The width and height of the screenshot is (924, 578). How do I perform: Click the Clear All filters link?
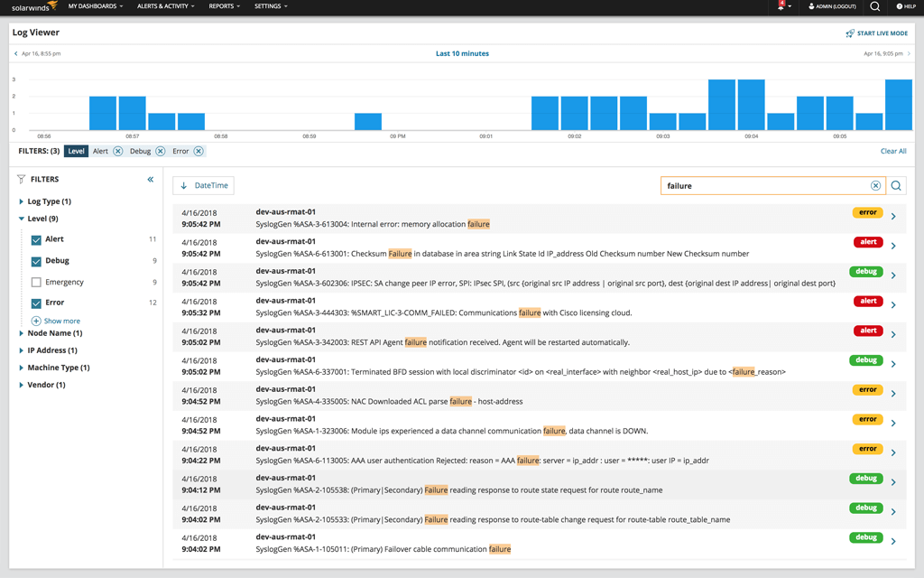892,150
